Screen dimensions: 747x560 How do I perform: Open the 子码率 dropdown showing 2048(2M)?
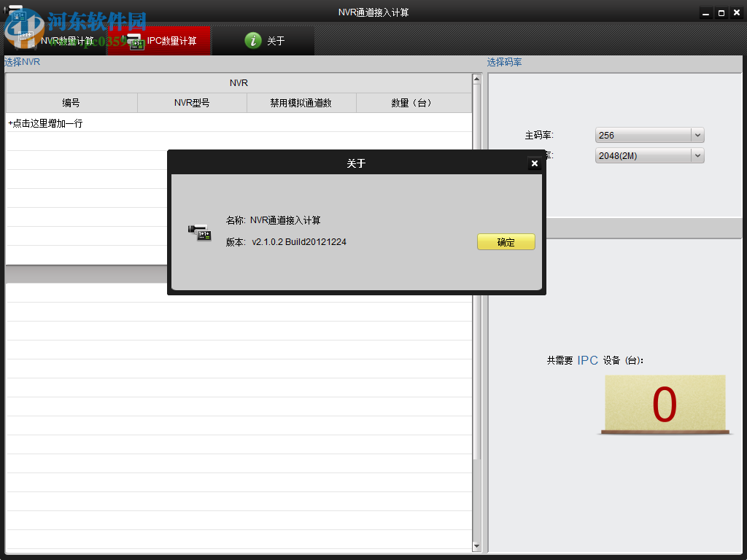pyautogui.click(x=648, y=155)
